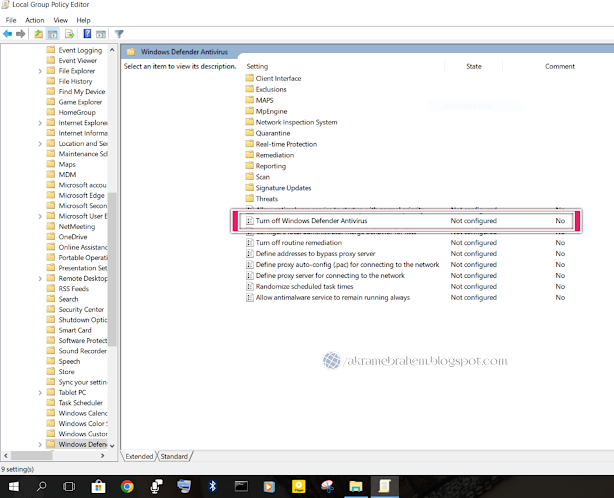
Task: Switch to the Extended tab
Action: pos(139,456)
